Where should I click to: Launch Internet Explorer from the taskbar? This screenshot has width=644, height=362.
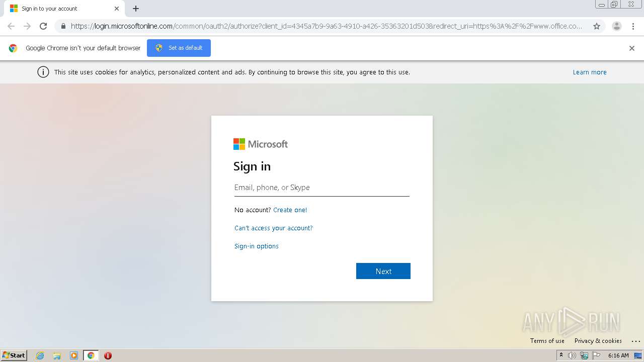tap(40, 355)
